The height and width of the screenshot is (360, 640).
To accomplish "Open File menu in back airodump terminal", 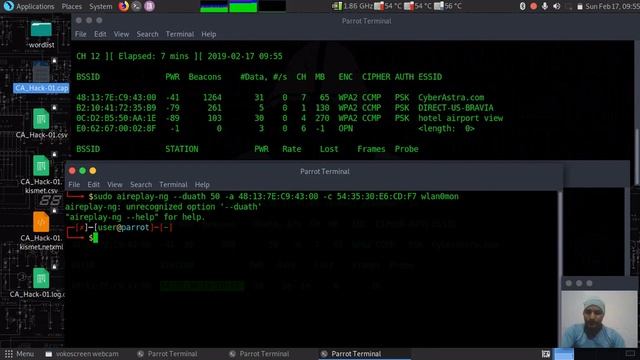I will pos(80,34).
